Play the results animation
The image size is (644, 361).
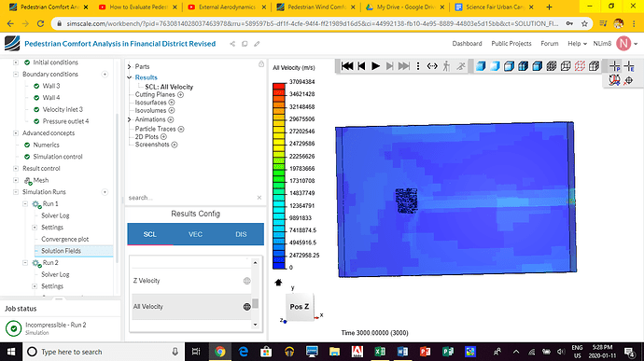(375, 66)
